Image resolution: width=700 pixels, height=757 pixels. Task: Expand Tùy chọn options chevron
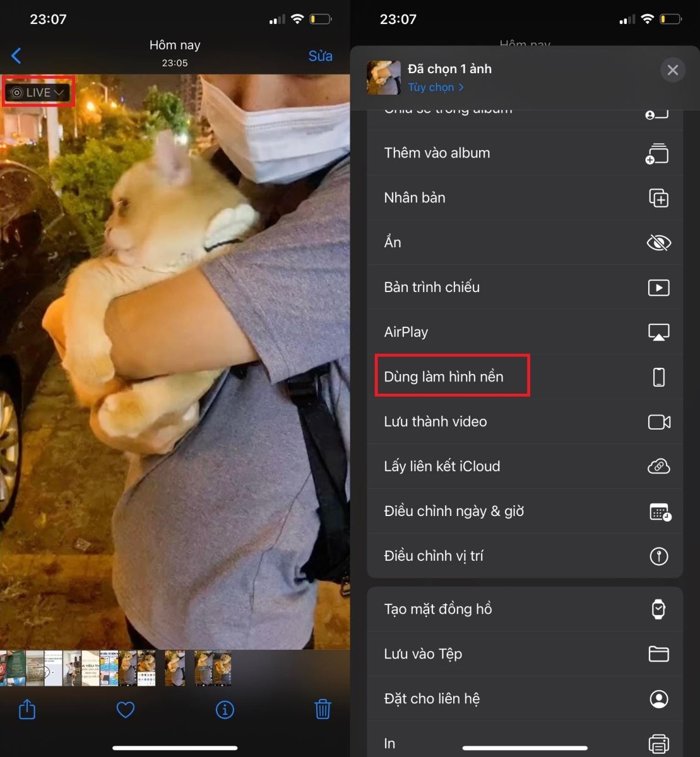click(x=436, y=87)
